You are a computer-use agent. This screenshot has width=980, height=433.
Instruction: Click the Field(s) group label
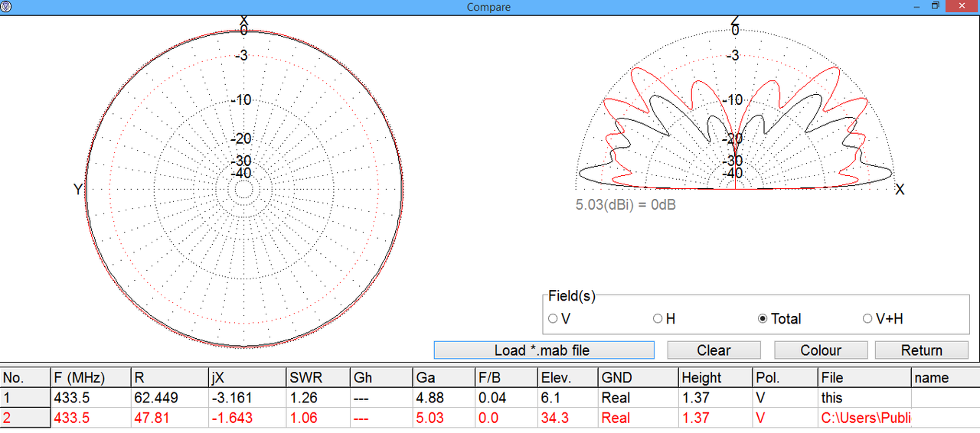pos(572,296)
